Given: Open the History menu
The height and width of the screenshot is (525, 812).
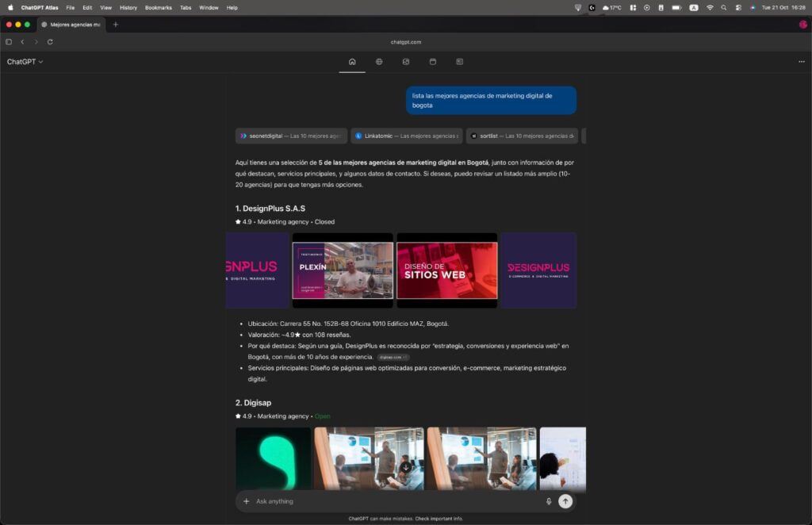Looking at the screenshot, I should tap(128, 7).
